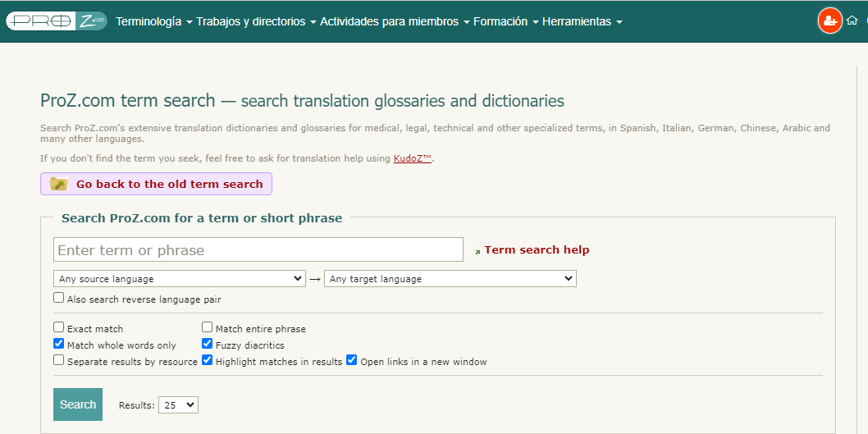Open the Terminología menu
The image size is (868, 434).
pos(153,21)
